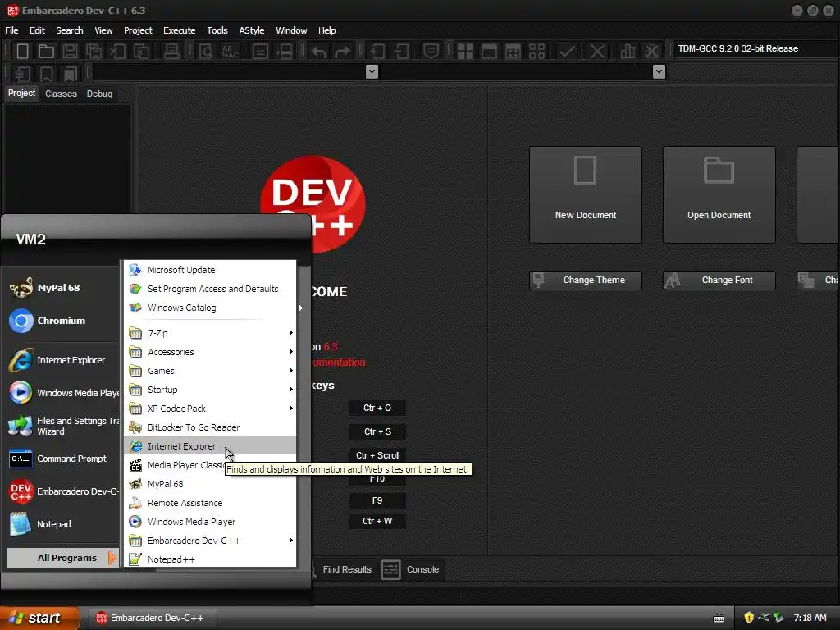Expand the Accessories programs folder
Image resolution: width=840 pixels, height=630 pixels.
point(210,352)
